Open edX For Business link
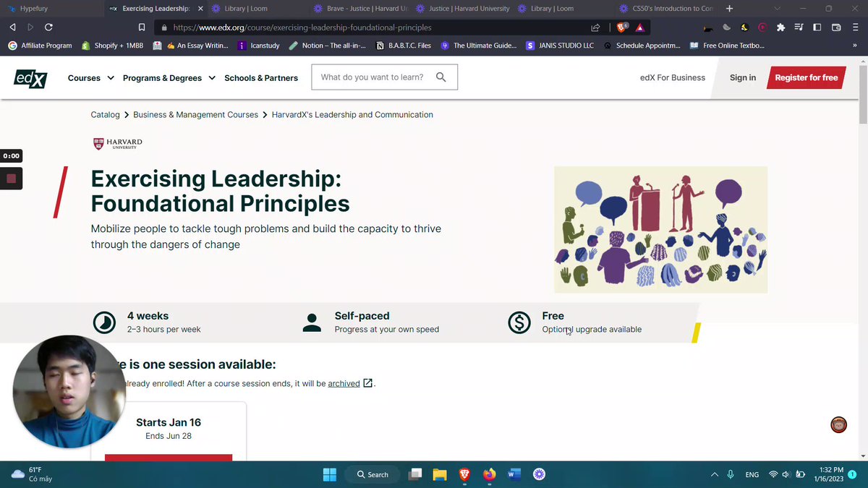 (673, 77)
